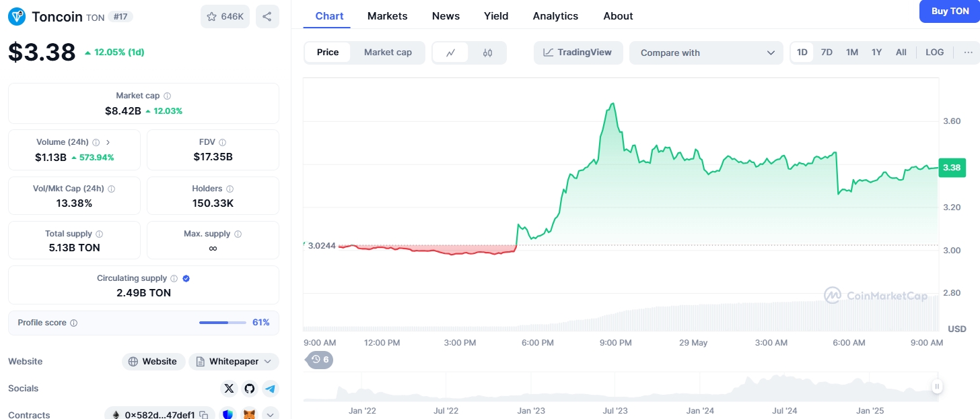This screenshot has height=419, width=980.
Task: Expand the Whitepaper dropdown
Action: pos(234,362)
